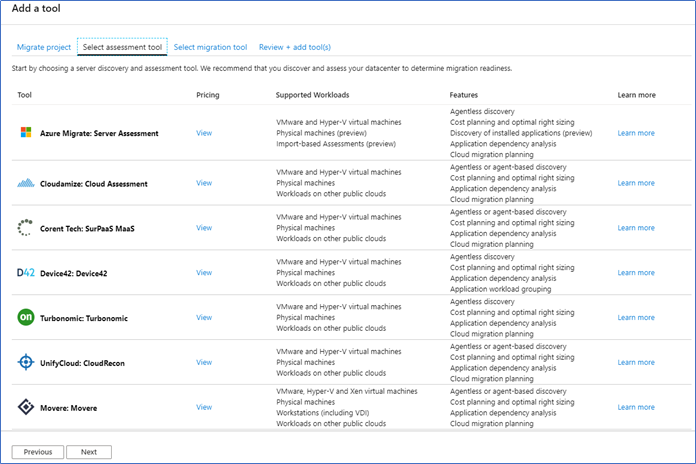
Task: Click the Corent Tech dotted circle icon
Action: coord(25,227)
